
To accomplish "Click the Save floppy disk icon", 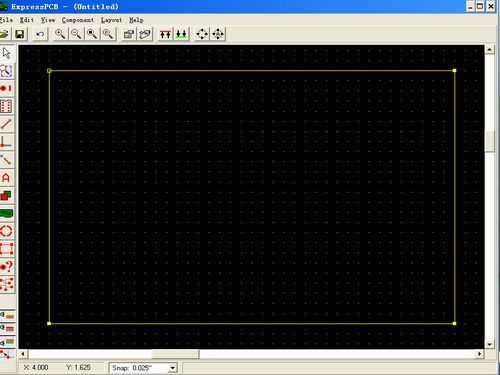I will [x=20, y=34].
